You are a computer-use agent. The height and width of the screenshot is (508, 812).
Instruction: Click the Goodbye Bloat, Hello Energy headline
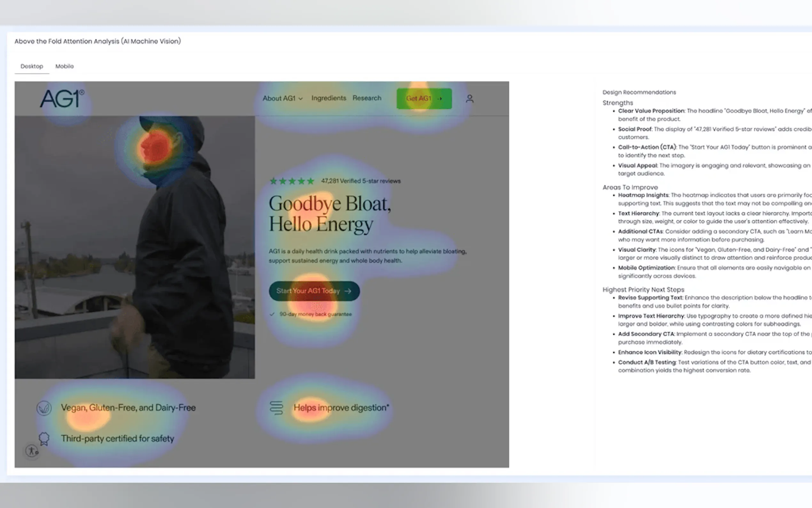[x=329, y=214]
